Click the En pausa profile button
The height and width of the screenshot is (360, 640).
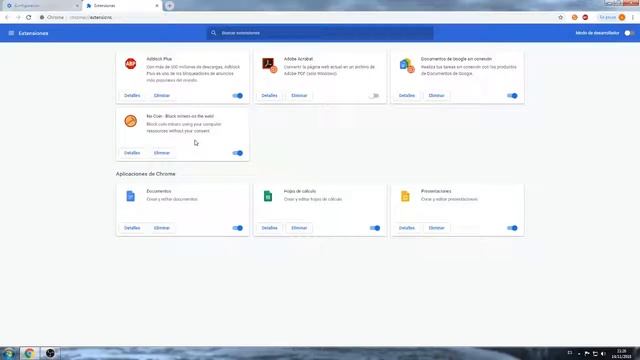pos(611,18)
